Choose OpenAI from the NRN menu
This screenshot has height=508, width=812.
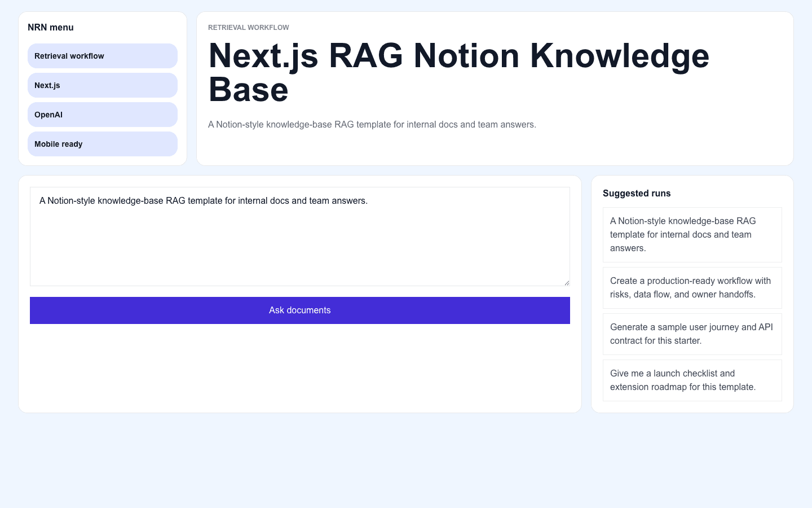[x=103, y=115]
